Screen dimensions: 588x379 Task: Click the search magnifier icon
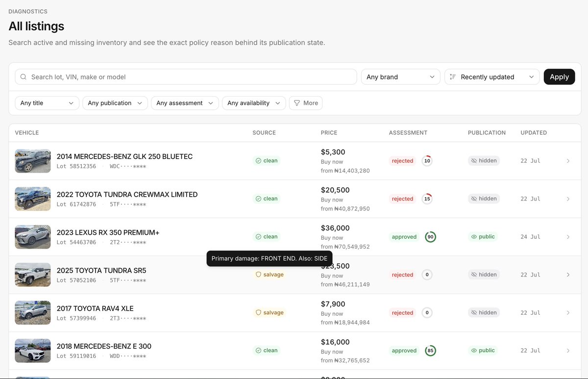[23, 77]
